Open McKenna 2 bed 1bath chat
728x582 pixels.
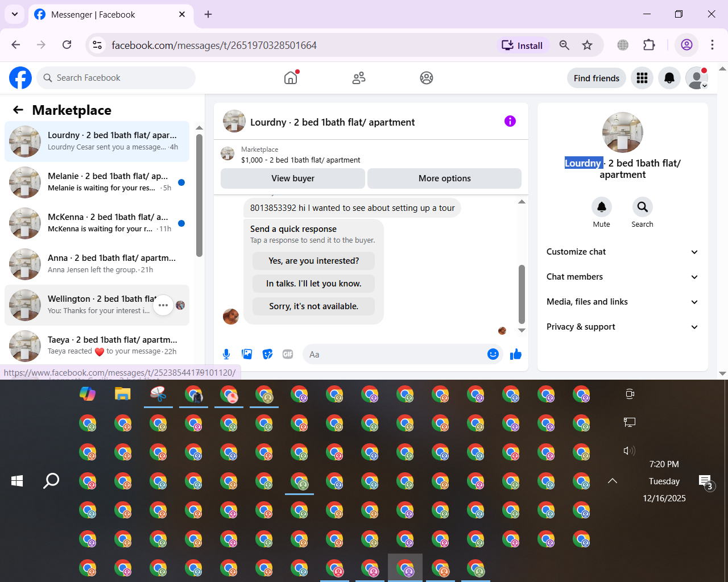pyautogui.click(x=97, y=223)
